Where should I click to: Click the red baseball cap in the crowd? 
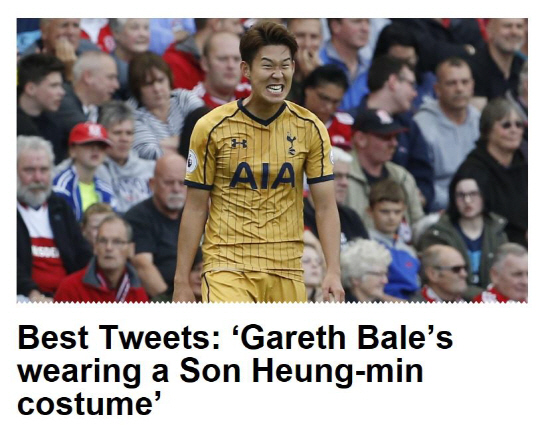pyautogui.click(x=89, y=133)
